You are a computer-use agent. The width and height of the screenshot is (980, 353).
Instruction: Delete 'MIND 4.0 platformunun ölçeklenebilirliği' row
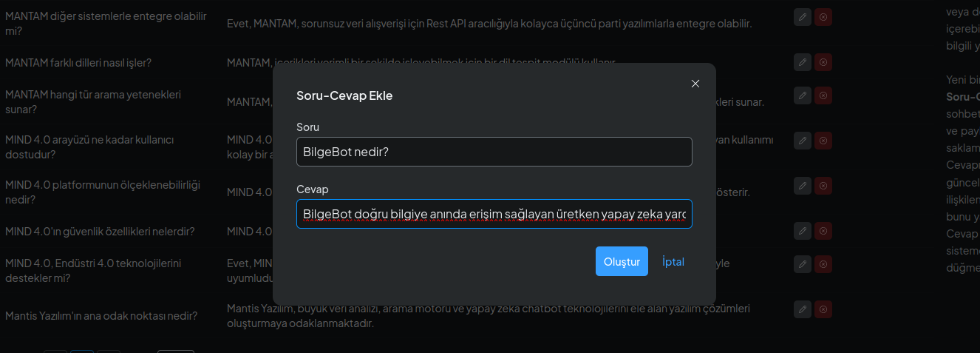click(823, 186)
